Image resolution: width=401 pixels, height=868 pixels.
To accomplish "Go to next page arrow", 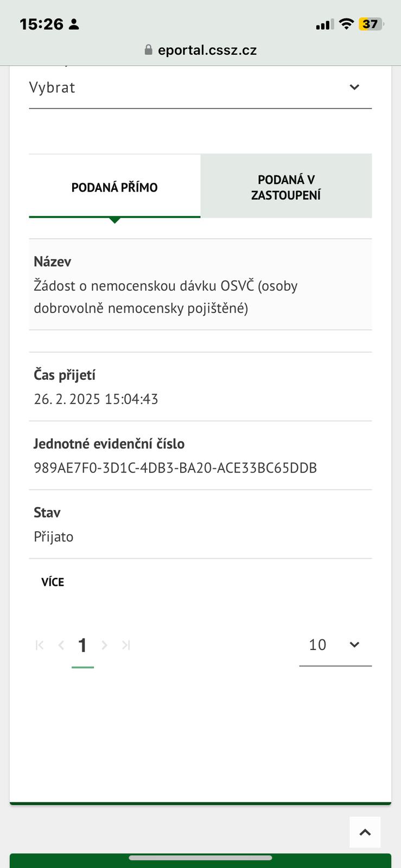I will click(x=105, y=645).
